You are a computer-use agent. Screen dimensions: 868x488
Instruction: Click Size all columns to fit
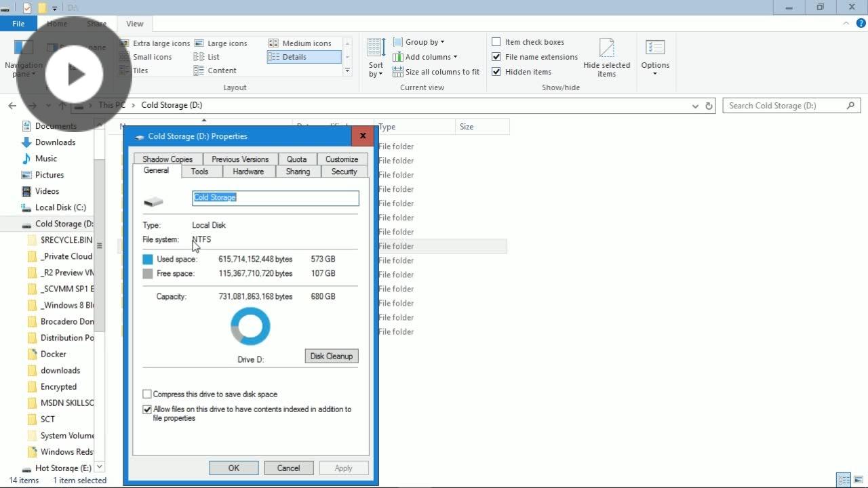(436, 72)
